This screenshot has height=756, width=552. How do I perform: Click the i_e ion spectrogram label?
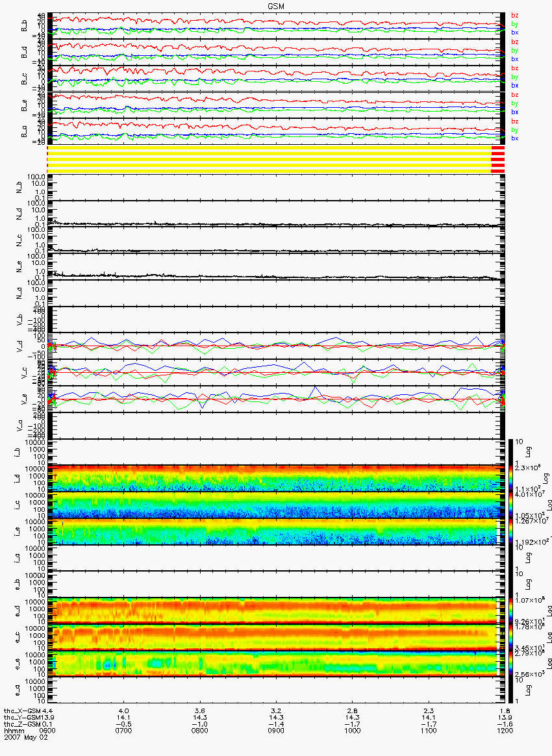tap(18, 532)
